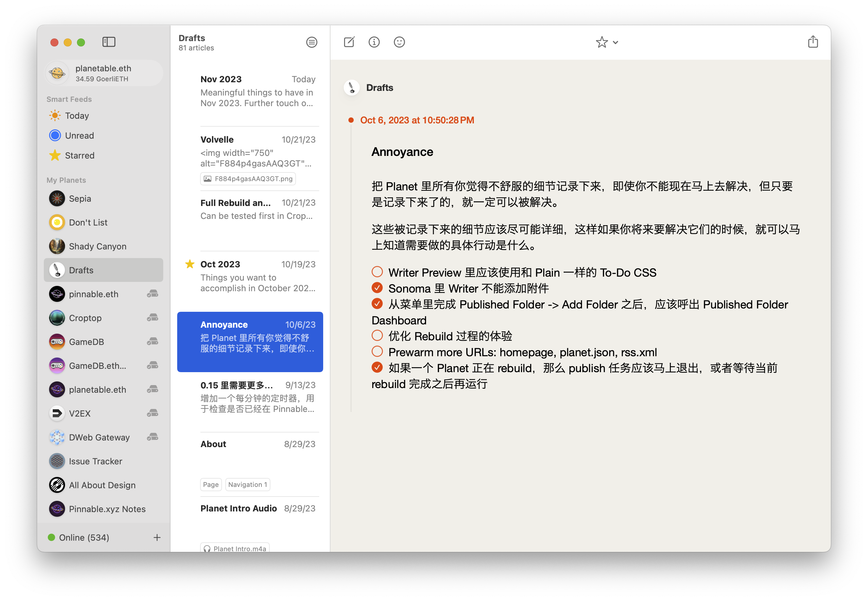This screenshot has height=601, width=868.
Task: Open the Shady Canyon planet
Action: point(97,246)
